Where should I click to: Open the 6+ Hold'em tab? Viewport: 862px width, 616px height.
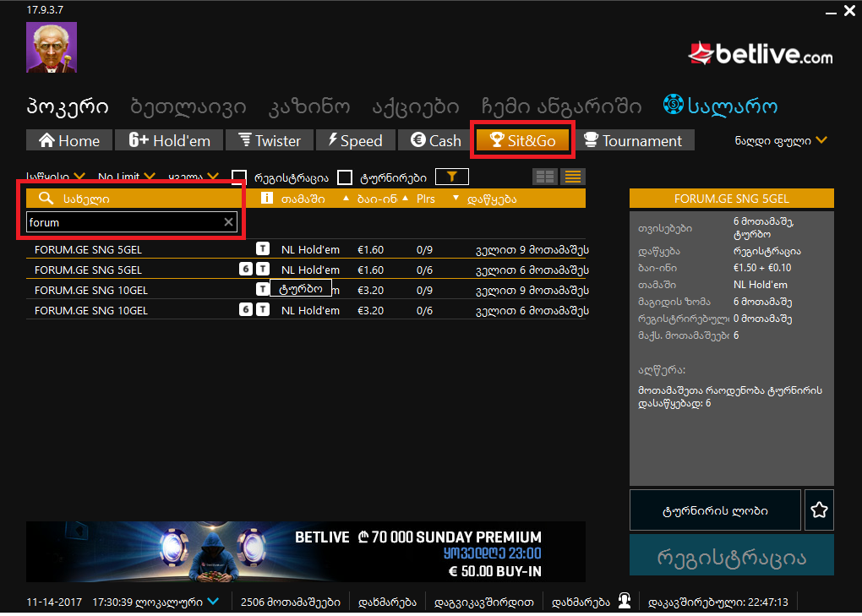[169, 140]
